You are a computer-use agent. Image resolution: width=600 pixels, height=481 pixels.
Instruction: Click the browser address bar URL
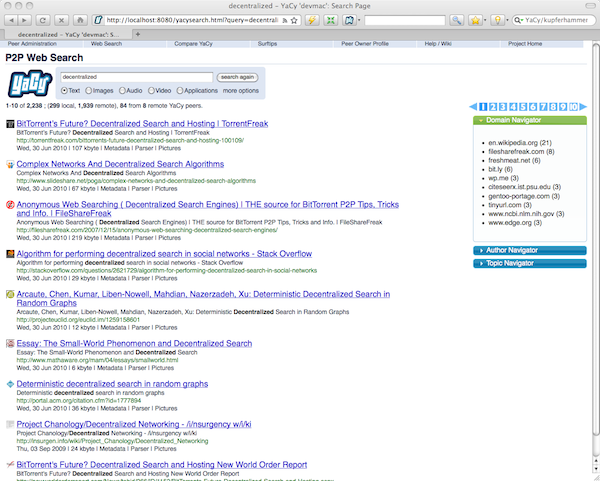192,20
